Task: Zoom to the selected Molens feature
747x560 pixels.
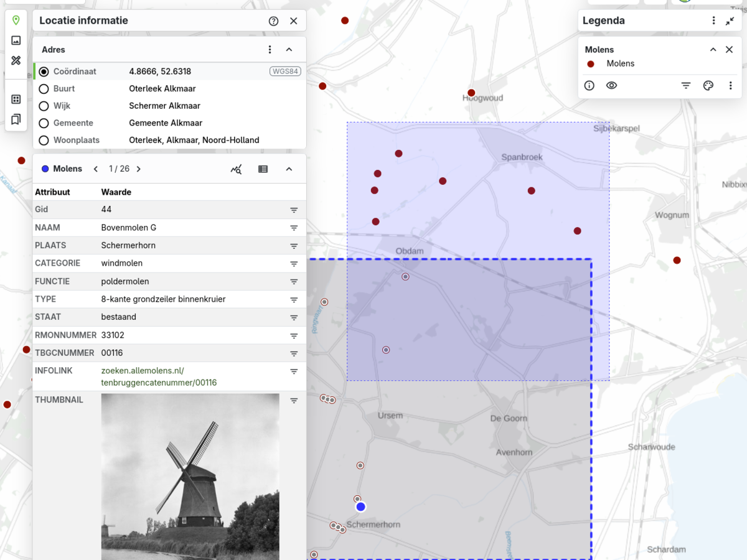Action: point(236,169)
